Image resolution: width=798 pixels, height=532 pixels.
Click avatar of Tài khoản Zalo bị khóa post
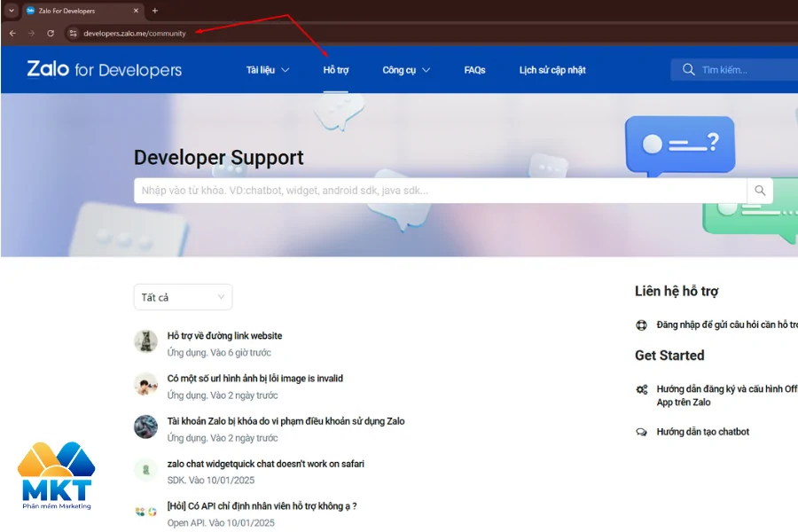pos(145,426)
